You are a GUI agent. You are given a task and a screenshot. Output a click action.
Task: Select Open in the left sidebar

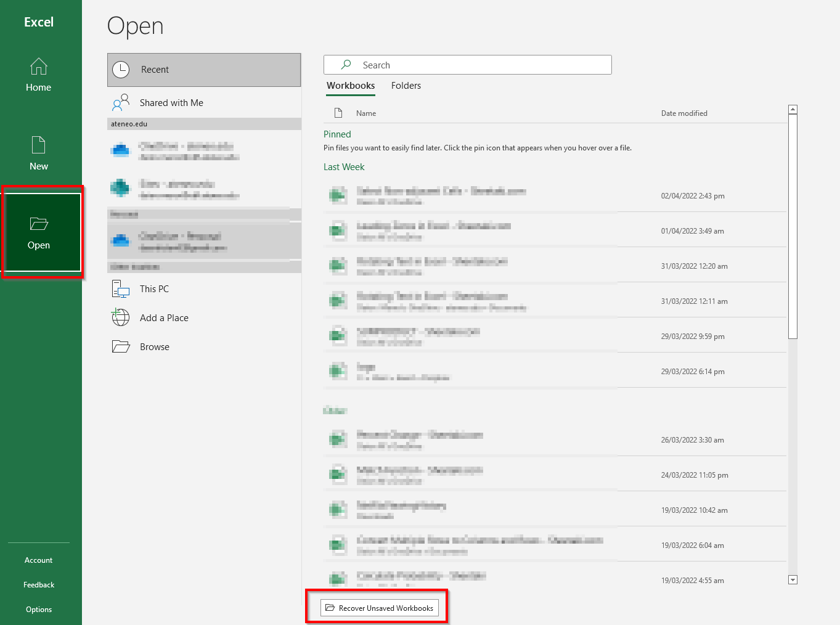41,232
